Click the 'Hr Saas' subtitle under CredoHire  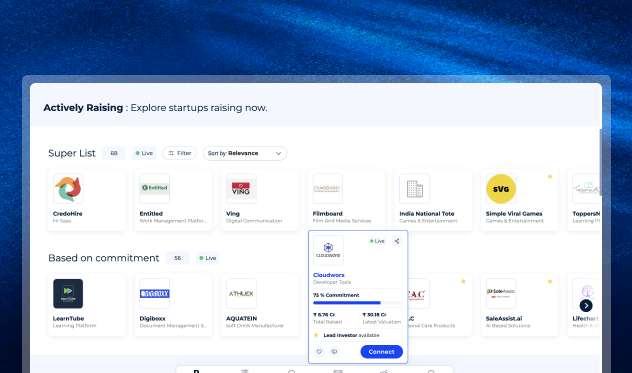click(x=62, y=221)
